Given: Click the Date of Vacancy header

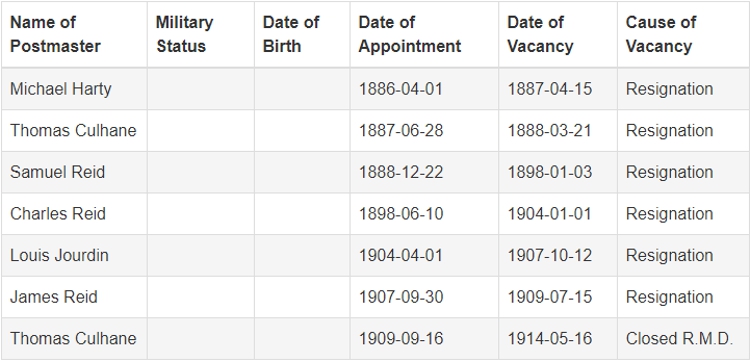Looking at the screenshot, I should click(558, 34).
